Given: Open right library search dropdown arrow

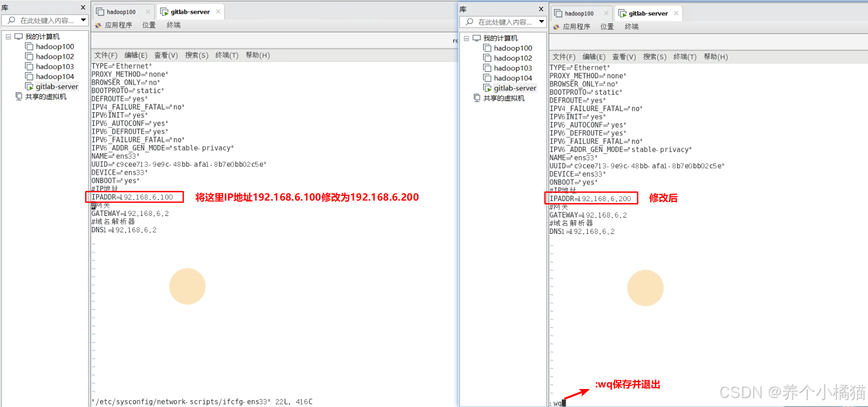Looking at the screenshot, I should [541, 22].
